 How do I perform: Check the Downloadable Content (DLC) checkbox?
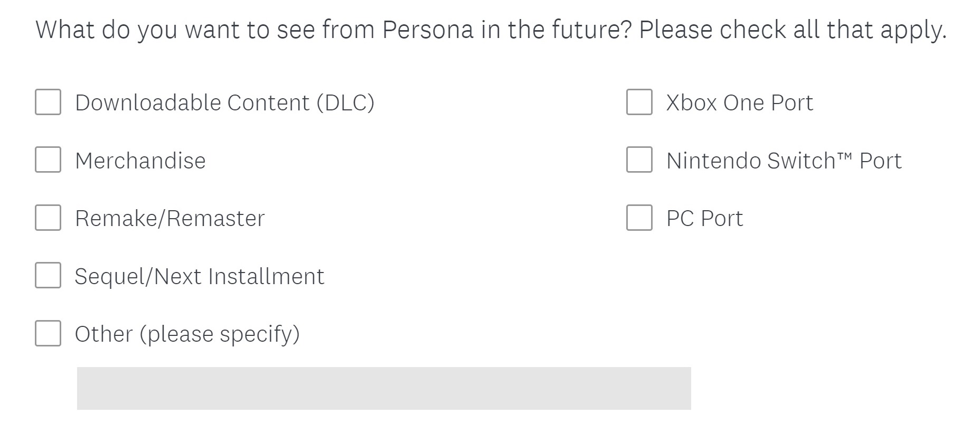pyautogui.click(x=48, y=102)
